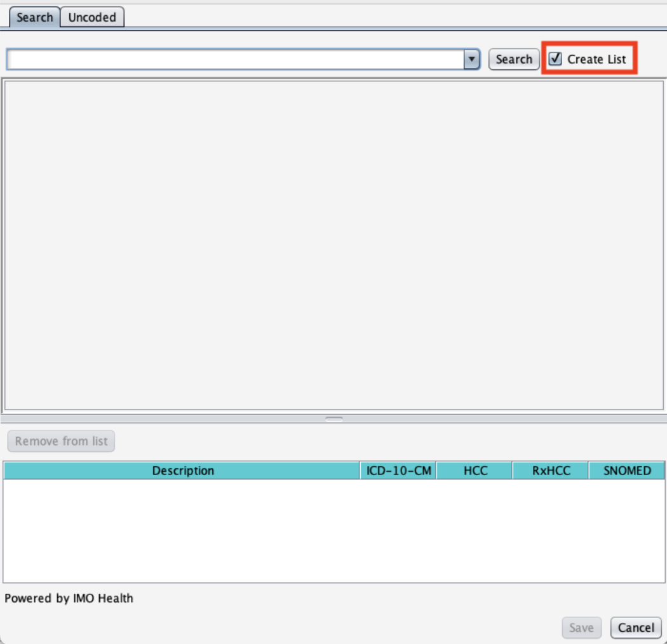Click the Cancel button
The width and height of the screenshot is (667, 644).
[636, 627]
